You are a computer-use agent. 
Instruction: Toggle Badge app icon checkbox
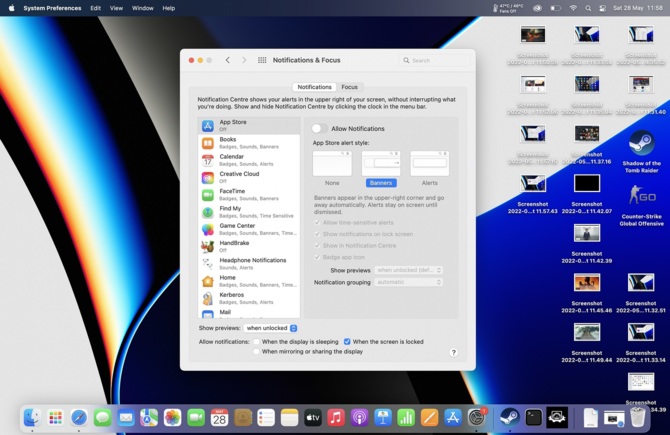317,257
